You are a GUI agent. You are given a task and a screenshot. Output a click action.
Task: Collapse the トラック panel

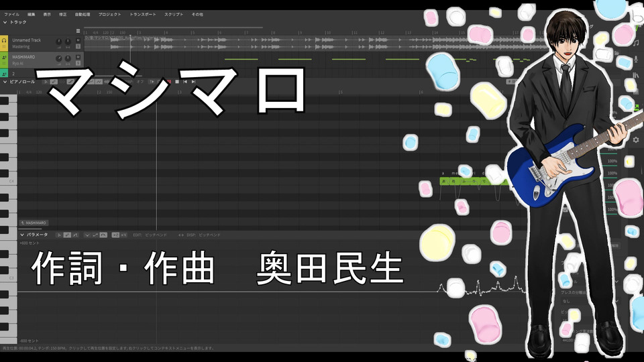click(x=5, y=22)
